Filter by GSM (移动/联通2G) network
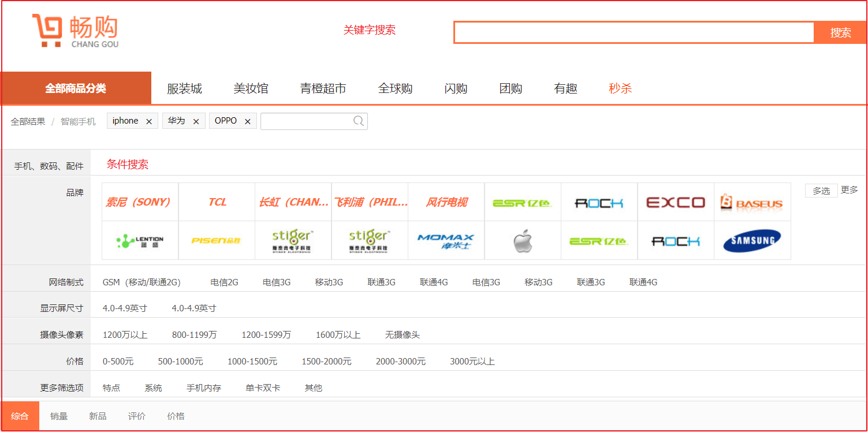This screenshot has height=432, width=868. tap(141, 282)
